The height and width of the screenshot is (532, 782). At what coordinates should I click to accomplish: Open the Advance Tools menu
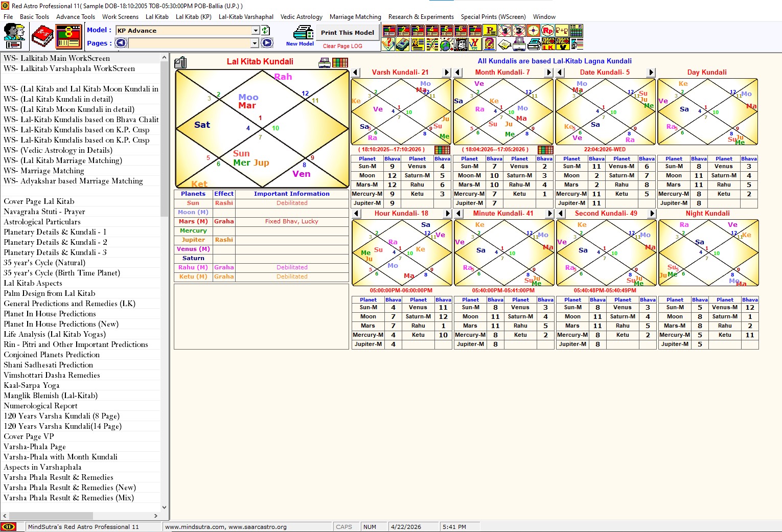(76, 17)
